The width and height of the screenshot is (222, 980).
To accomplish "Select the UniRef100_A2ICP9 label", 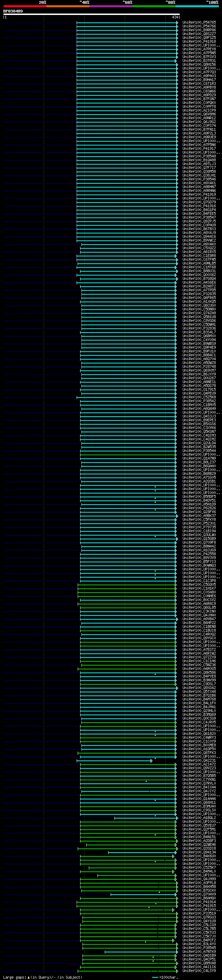I will [x=199, y=110].
